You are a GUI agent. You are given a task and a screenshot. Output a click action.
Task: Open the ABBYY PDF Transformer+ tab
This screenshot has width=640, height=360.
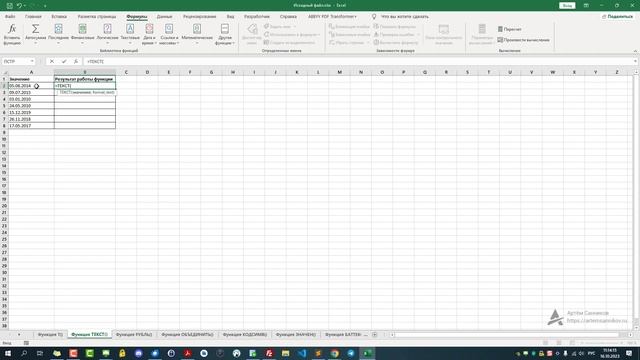click(x=332, y=16)
